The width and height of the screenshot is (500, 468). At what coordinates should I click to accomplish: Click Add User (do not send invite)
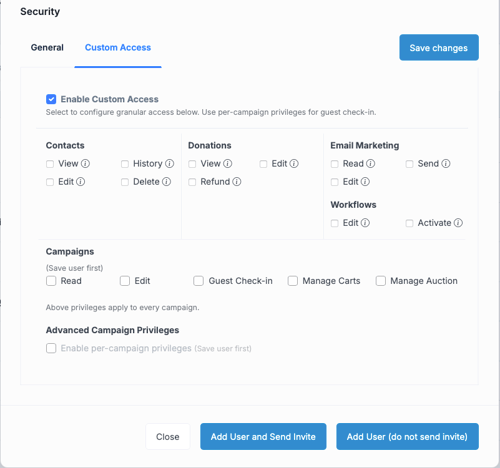point(407,437)
